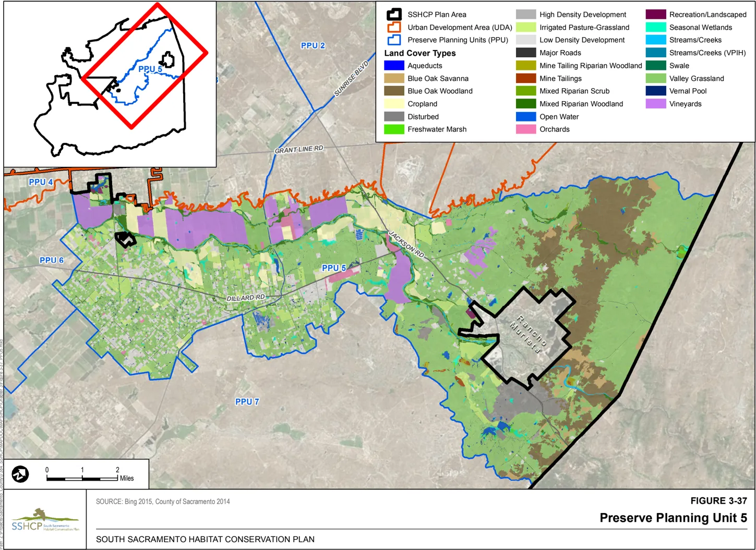Select the inset overview map with red box

[110, 84]
